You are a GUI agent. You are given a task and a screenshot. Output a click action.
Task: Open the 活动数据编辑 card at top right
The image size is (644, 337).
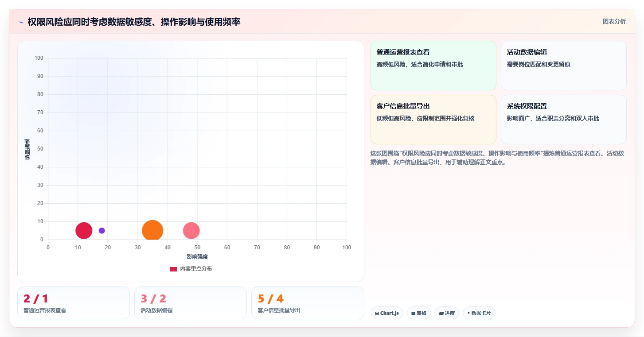coord(564,66)
